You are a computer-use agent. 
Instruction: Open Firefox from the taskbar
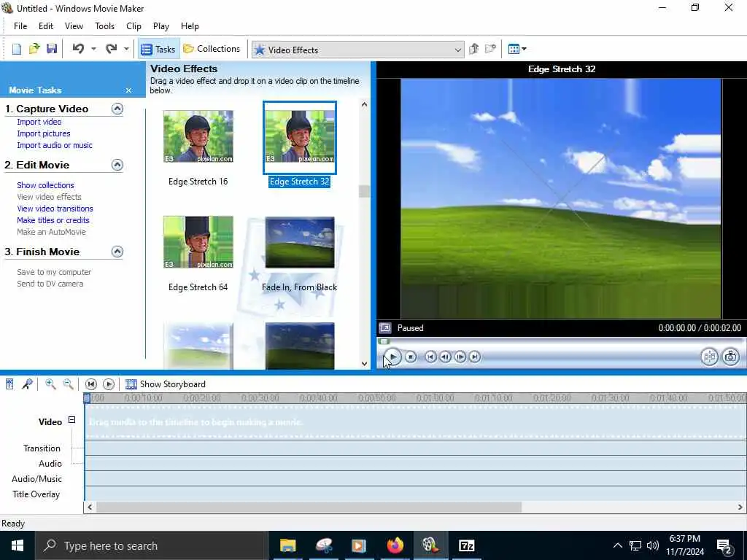[x=395, y=545]
